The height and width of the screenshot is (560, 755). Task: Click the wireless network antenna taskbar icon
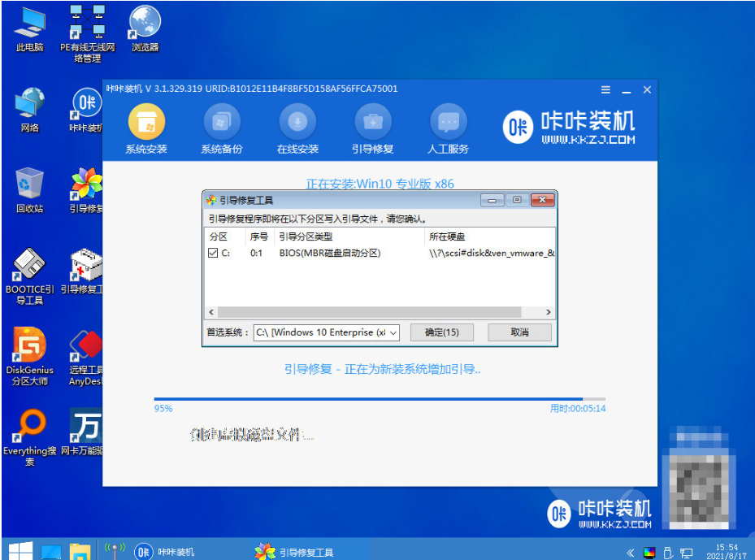(x=115, y=551)
